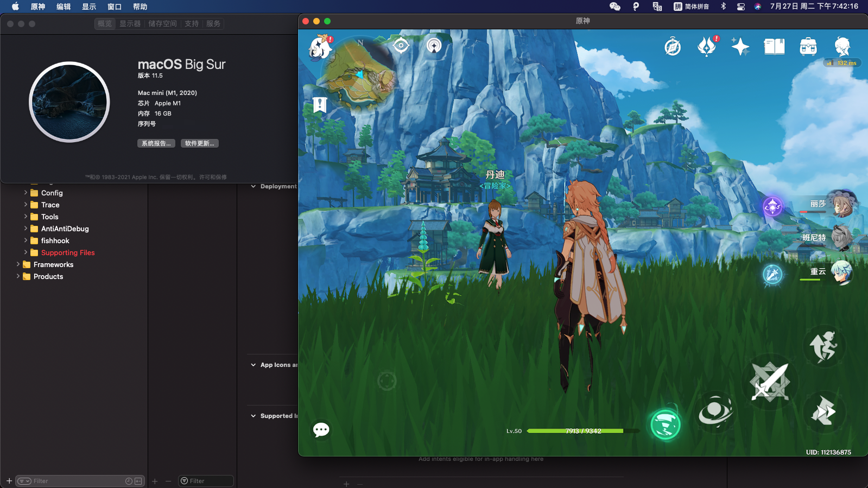Expand the Products group
Screen dimensions: 868x488
click(x=18, y=276)
